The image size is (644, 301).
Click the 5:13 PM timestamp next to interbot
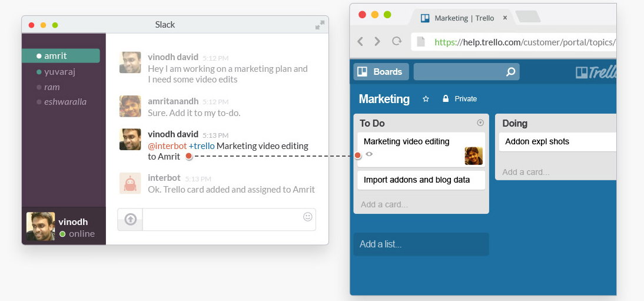198,179
